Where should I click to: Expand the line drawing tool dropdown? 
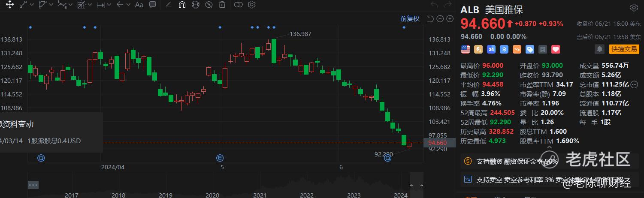pos(32,5)
